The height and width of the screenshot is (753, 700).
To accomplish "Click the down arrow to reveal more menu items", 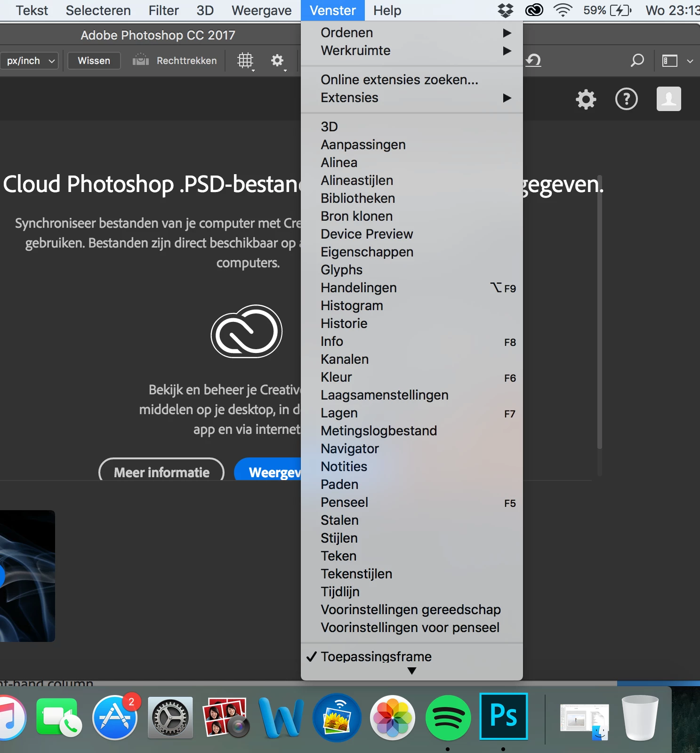I will click(x=412, y=671).
